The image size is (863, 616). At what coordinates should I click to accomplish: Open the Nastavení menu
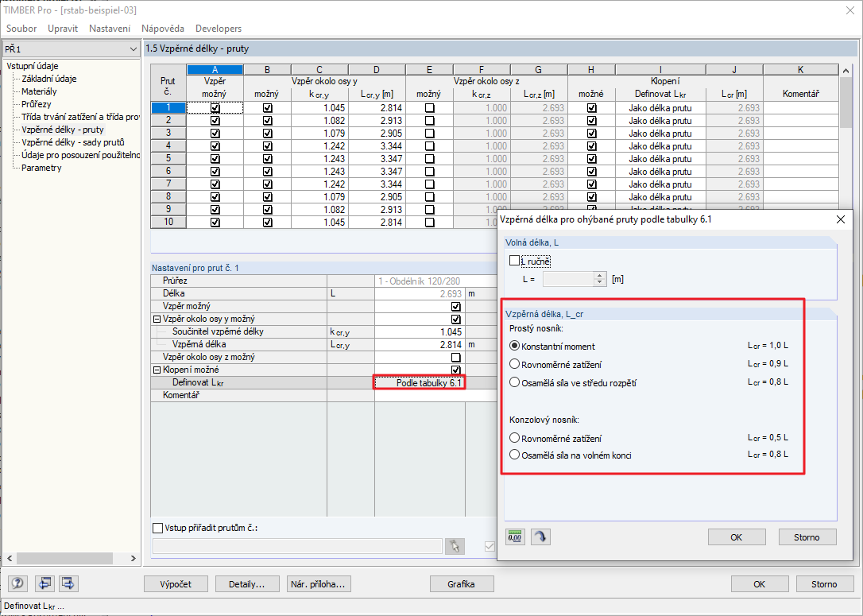coord(110,29)
